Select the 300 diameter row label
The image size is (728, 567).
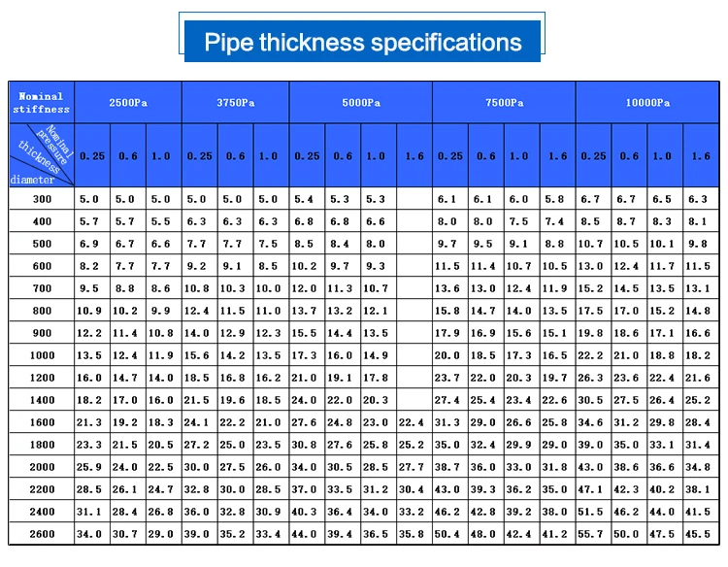point(41,199)
